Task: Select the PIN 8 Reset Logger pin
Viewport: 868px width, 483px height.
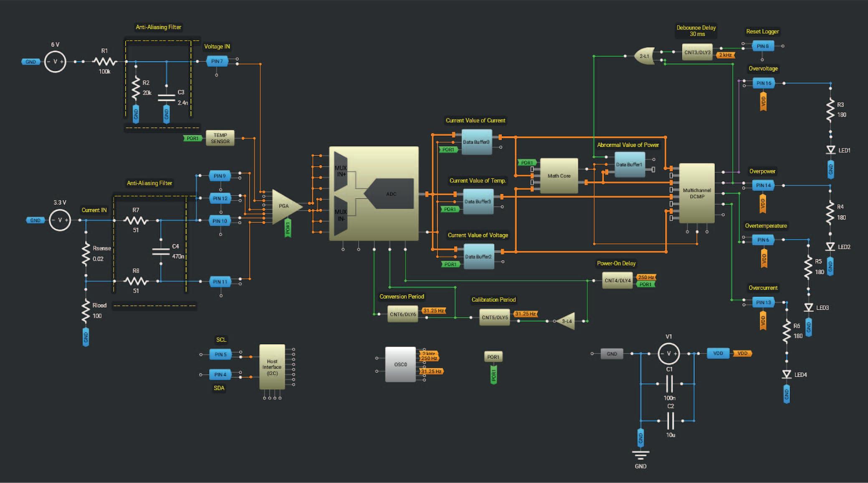Action: (762, 46)
